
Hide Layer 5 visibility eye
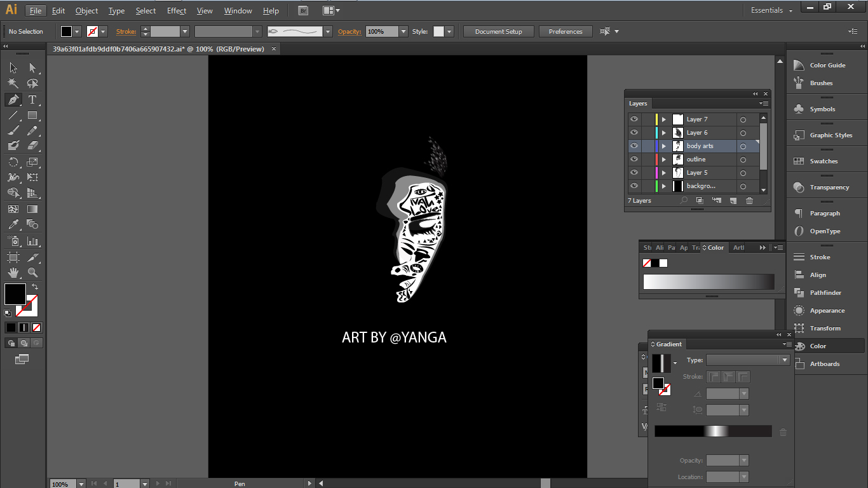634,173
